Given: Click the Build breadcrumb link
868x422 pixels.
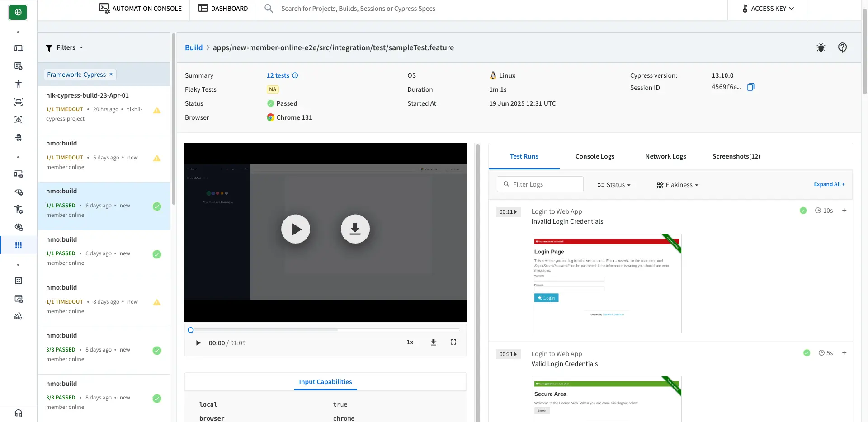Looking at the screenshot, I should [193, 47].
